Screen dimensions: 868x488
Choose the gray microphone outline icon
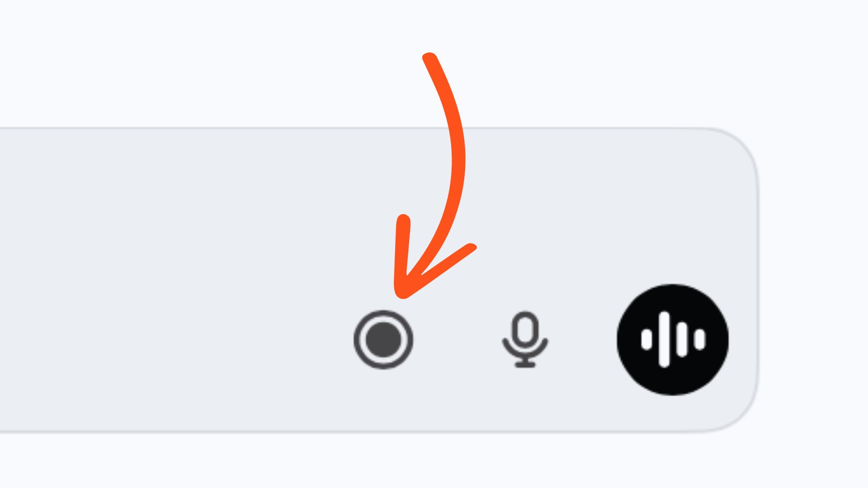point(525,340)
